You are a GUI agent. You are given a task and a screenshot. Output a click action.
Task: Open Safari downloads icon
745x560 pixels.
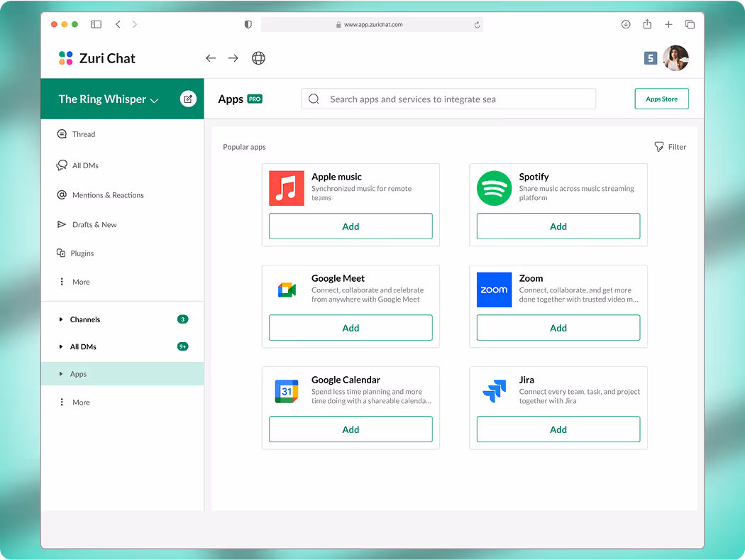tap(626, 24)
